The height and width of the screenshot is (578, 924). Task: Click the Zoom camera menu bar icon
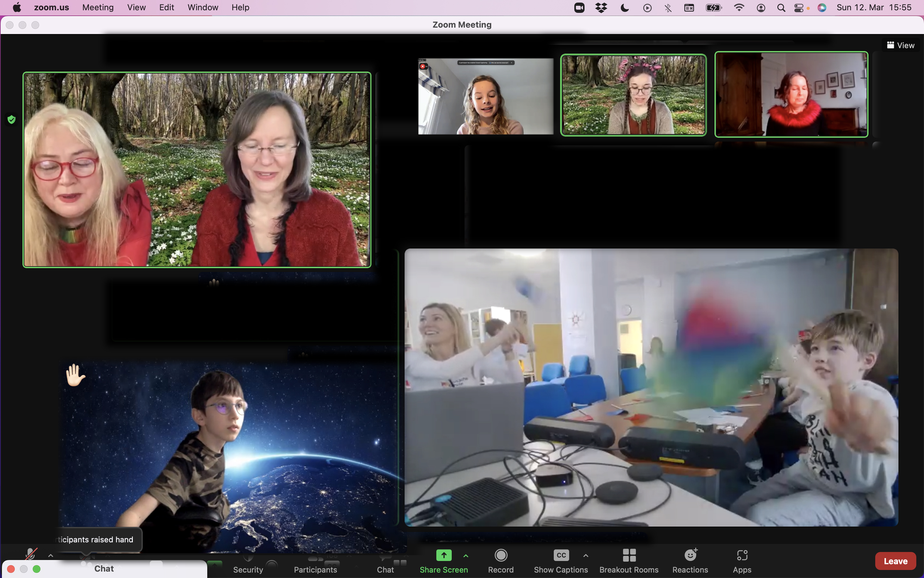[x=579, y=8]
